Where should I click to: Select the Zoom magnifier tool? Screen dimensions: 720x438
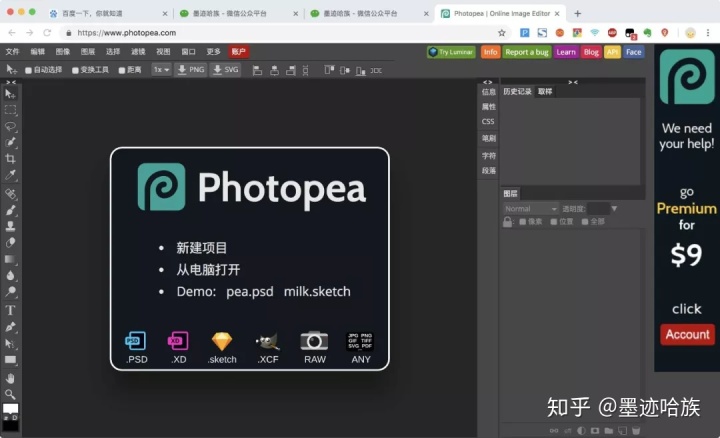coord(10,394)
